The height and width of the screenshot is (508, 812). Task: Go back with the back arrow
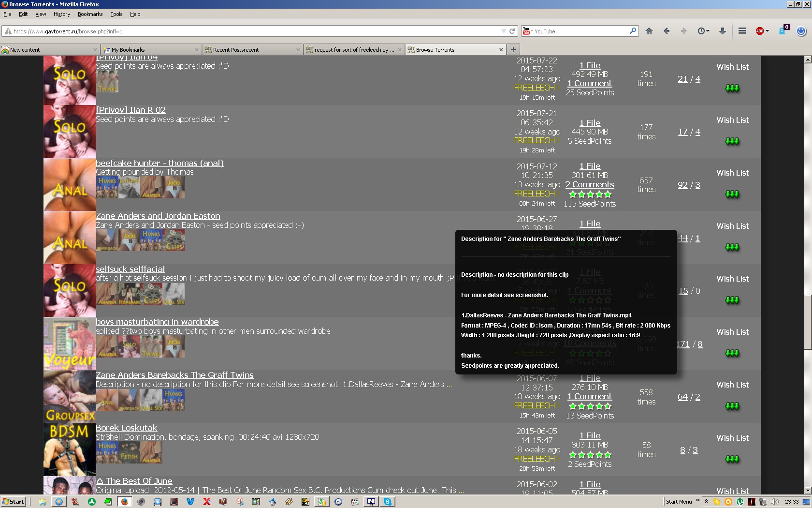[x=667, y=31]
